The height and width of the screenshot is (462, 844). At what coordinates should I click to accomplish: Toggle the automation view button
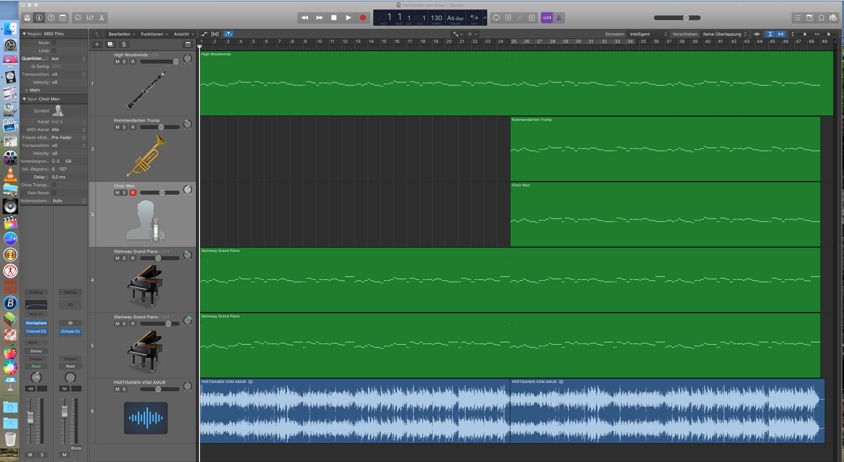tap(205, 34)
